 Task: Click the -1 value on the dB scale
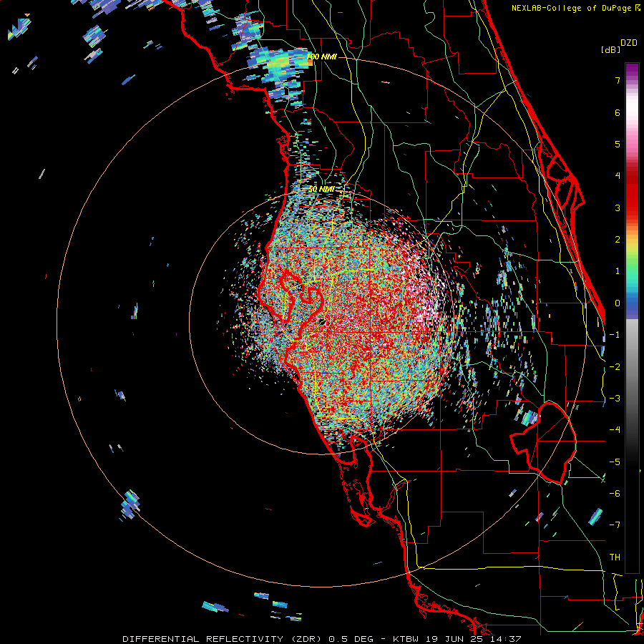[x=615, y=335]
